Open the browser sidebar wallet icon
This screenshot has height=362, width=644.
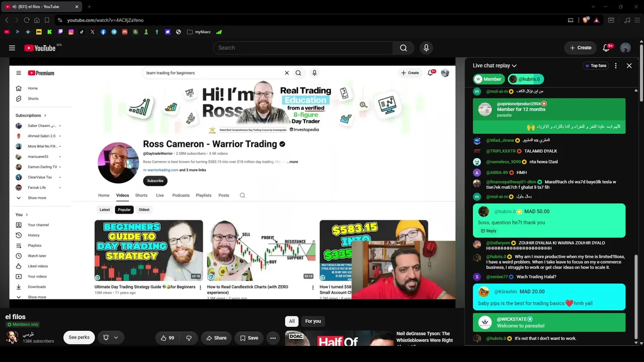pos(611,20)
